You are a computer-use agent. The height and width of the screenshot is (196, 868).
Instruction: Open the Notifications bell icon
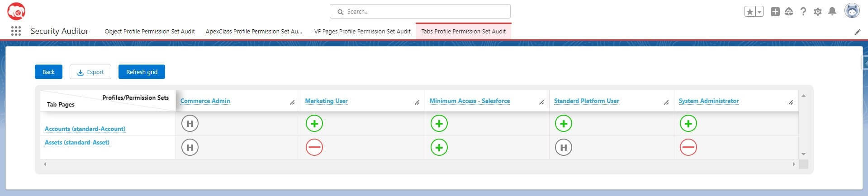point(832,12)
